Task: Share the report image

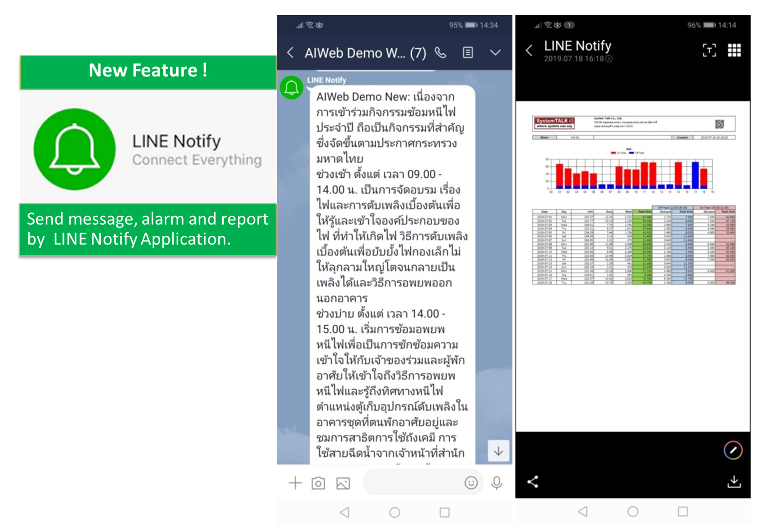Action: click(533, 482)
